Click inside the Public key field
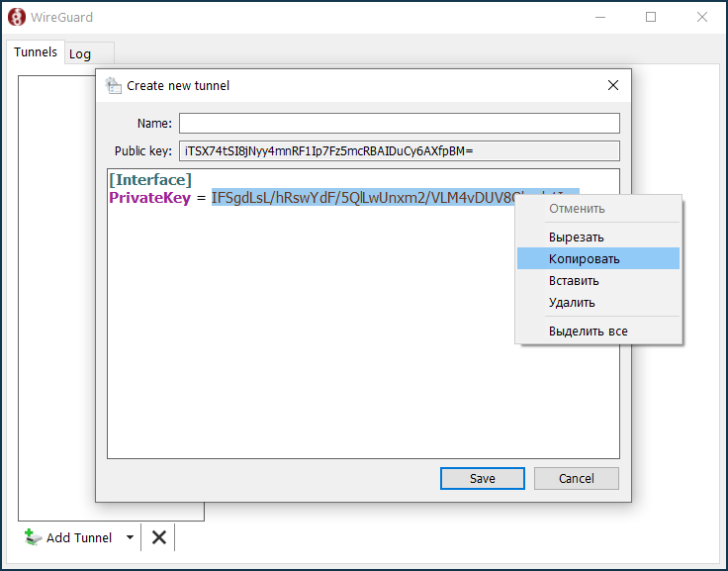 click(x=399, y=151)
